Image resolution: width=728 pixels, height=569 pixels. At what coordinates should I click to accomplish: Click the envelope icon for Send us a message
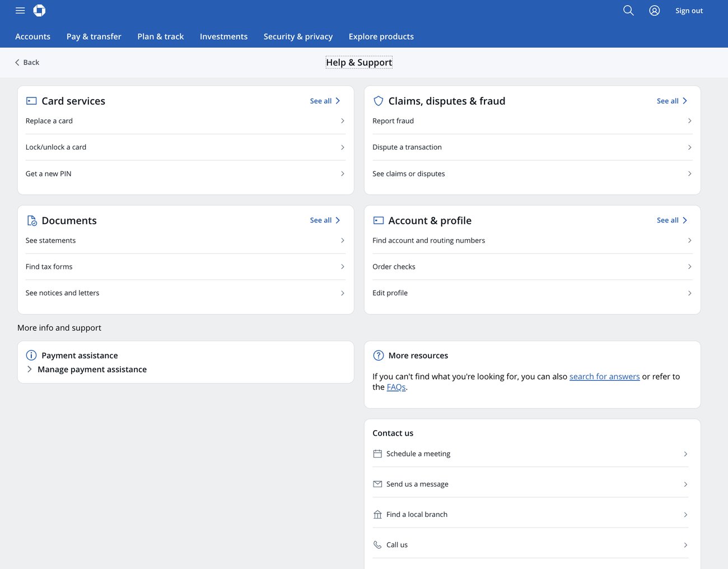point(377,484)
